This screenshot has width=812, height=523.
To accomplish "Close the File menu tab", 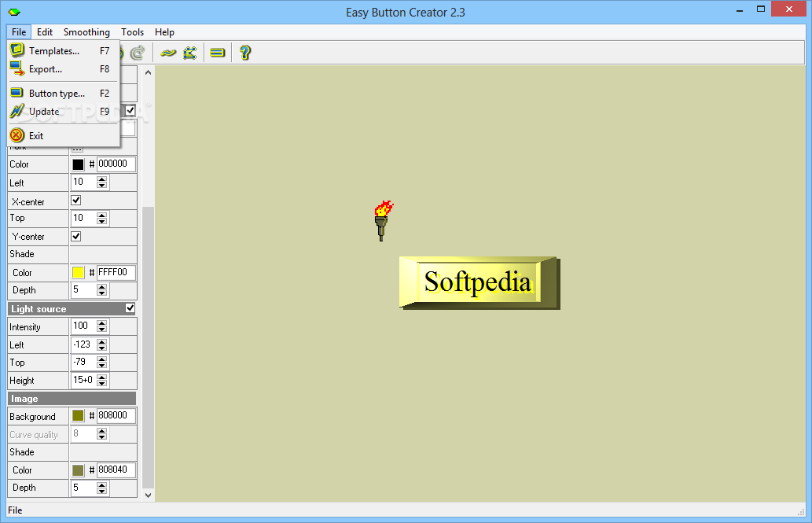I will click(19, 32).
